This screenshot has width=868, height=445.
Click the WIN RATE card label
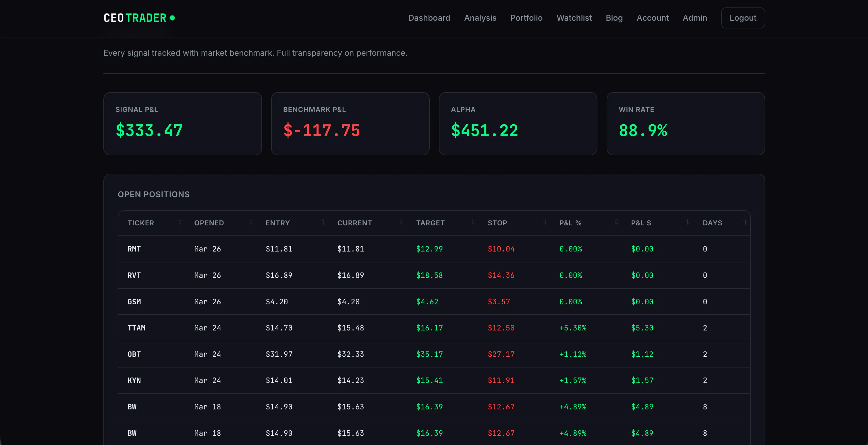[636, 109]
